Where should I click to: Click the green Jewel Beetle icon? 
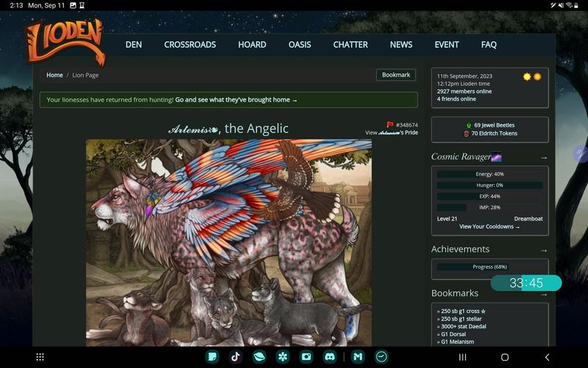click(468, 125)
